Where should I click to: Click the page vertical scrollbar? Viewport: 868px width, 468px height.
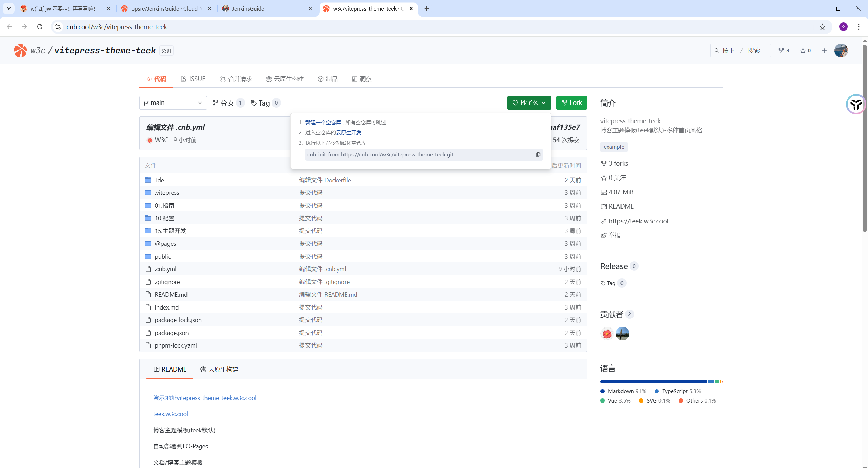[x=865, y=139]
